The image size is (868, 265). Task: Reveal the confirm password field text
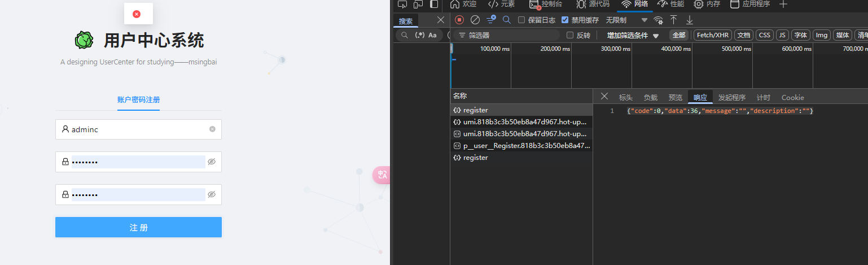(x=212, y=195)
